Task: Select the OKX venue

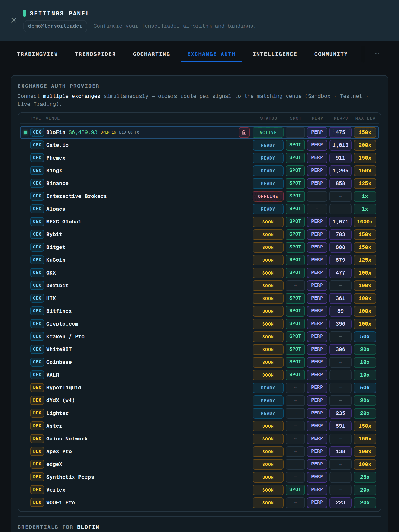Action: [x=199, y=273]
